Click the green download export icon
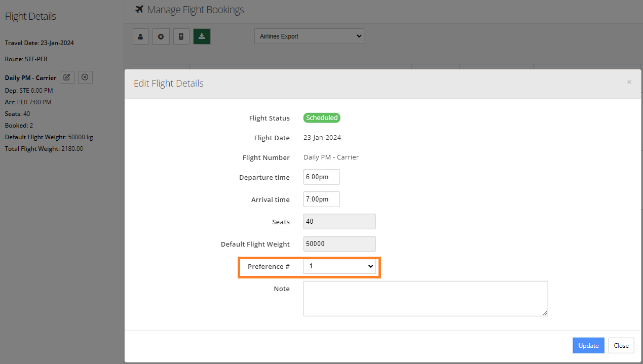 [202, 36]
